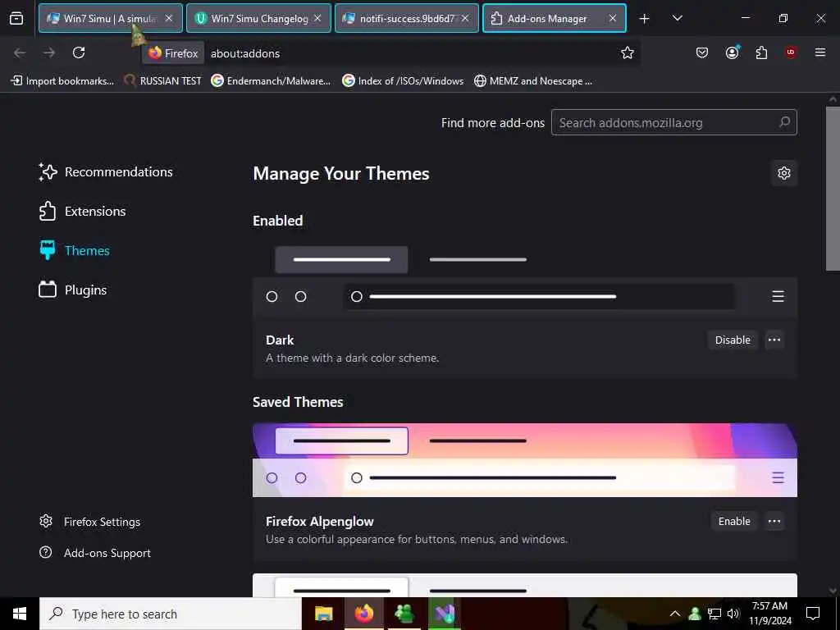Screen dimensions: 840x630
Task: Open Recommendations category in sidebar
Action: (106, 172)
